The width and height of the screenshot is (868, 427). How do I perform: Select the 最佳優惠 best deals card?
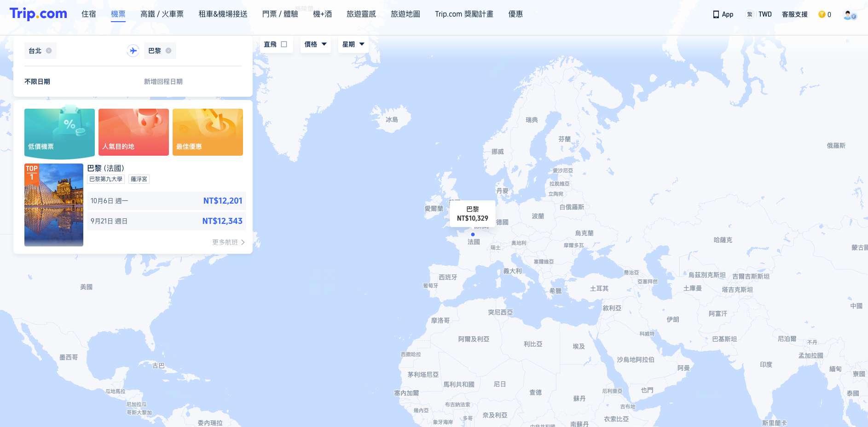(x=208, y=132)
